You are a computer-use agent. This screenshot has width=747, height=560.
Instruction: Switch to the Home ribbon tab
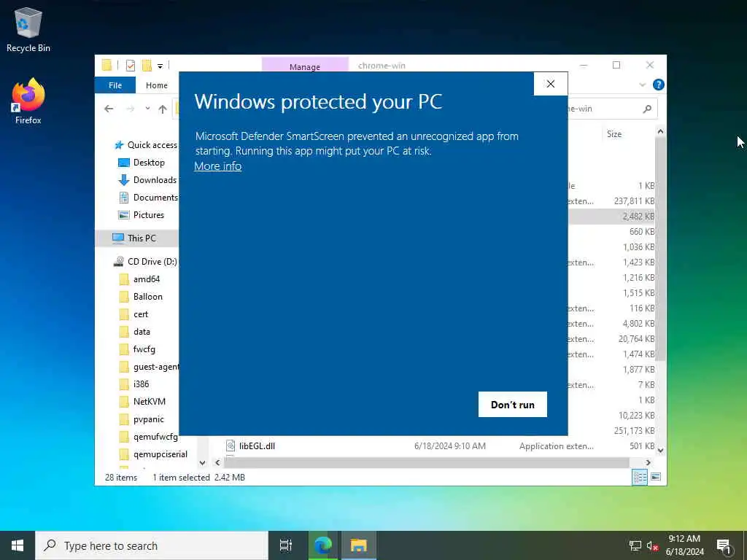click(157, 85)
